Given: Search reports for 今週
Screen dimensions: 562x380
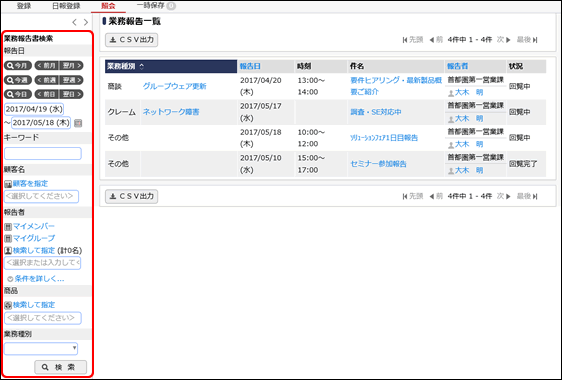Looking at the screenshot, I should tap(18, 80).
